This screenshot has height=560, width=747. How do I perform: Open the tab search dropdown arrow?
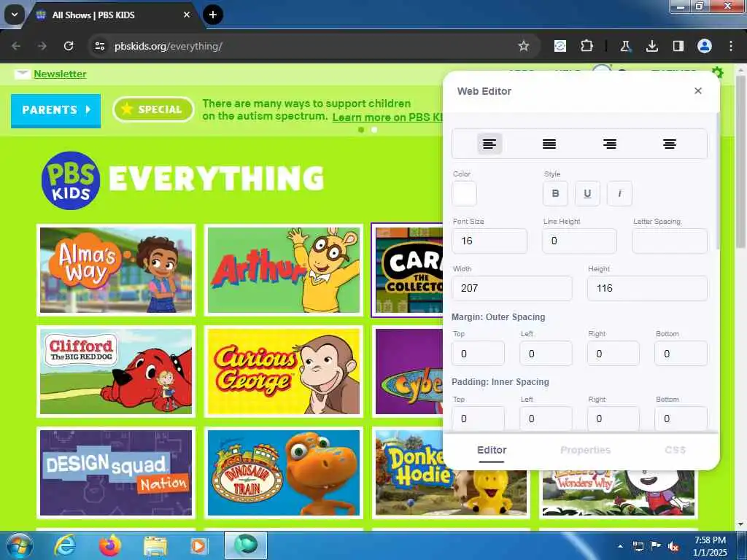click(x=15, y=15)
